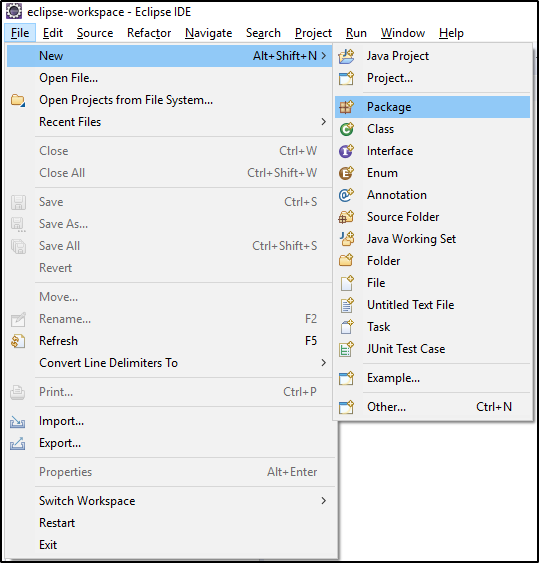Click the Export icon

pyautogui.click(x=18, y=443)
